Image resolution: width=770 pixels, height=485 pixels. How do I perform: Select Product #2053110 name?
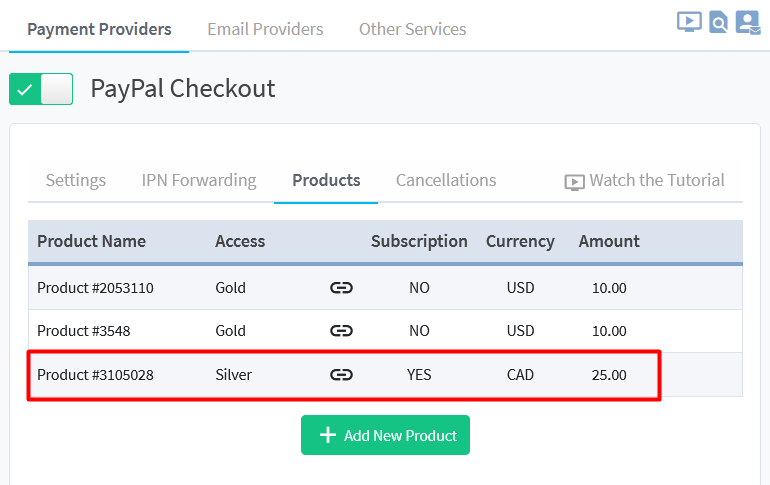(95, 288)
